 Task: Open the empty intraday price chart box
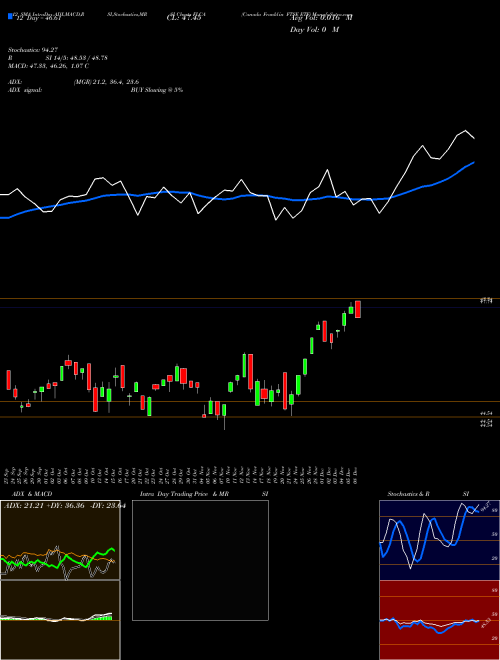point(200,560)
